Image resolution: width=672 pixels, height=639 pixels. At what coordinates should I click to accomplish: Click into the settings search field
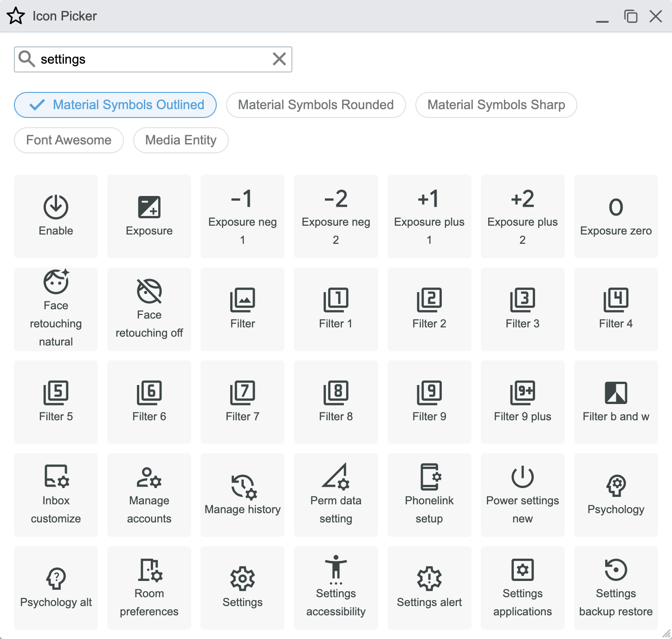pos(149,59)
